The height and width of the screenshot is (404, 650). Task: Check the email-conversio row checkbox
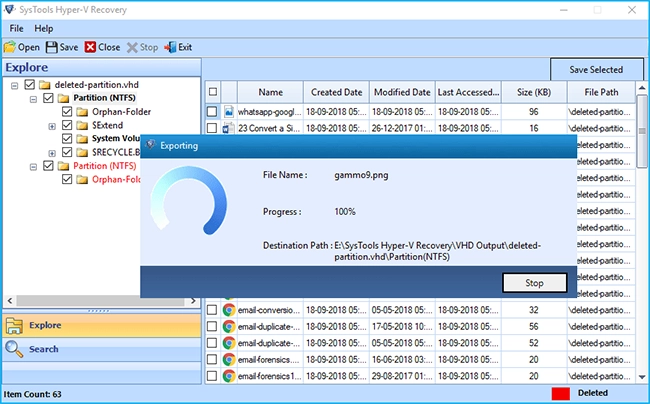click(x=212, y=310)
